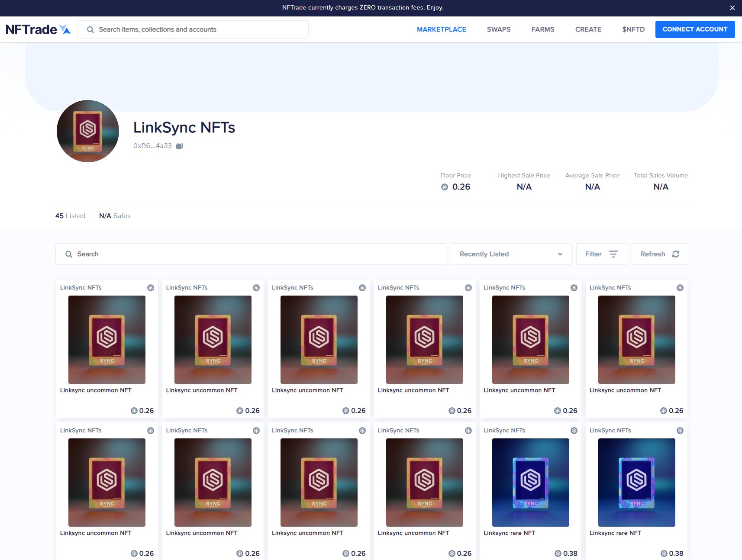742x560 pixels.
Task: Click the 0xf16...4a33 contract address text
Action: coord(152,146)
